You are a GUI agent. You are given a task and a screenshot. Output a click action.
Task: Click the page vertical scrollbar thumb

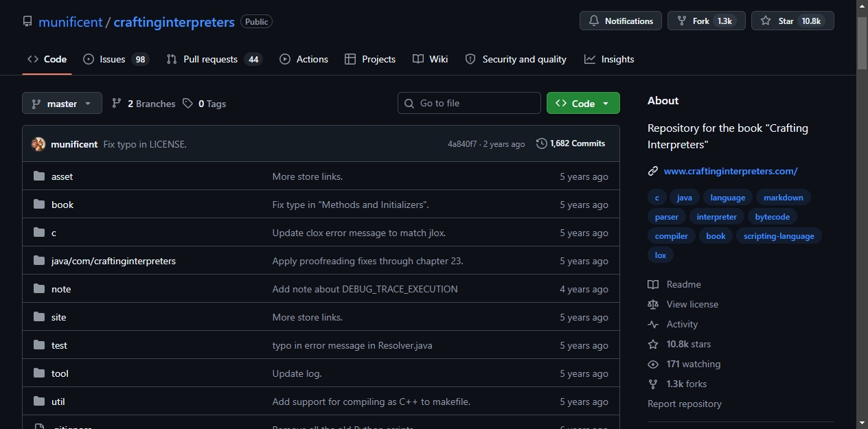point(862,42)
